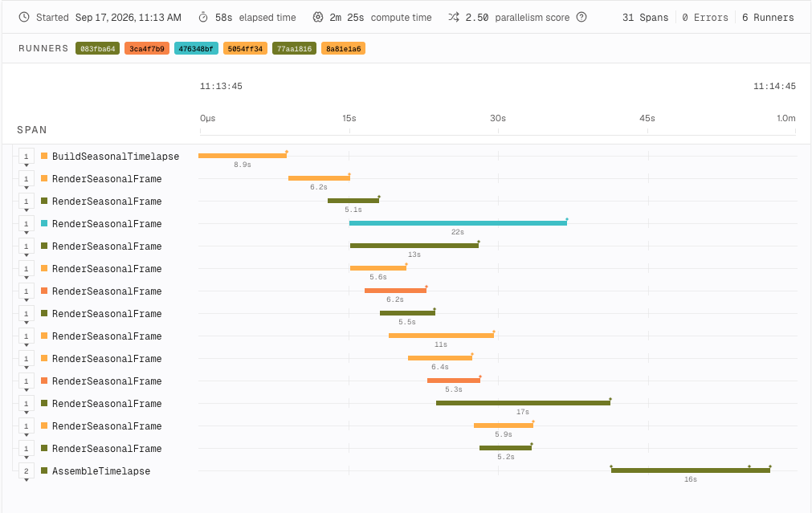Click the stopwatch elapsed time icon
This screenshot has height=513, width=812.
click(x=203, y=17)
